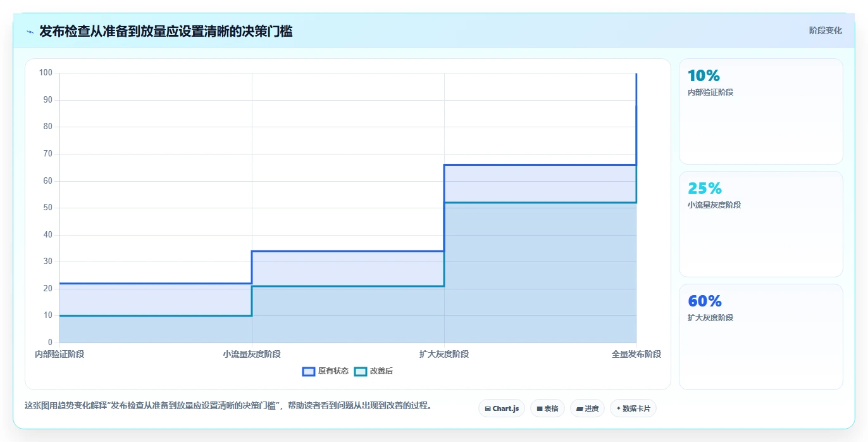
Task: Click the 100 y-axis tick label
Action: [x=46, y=73]
